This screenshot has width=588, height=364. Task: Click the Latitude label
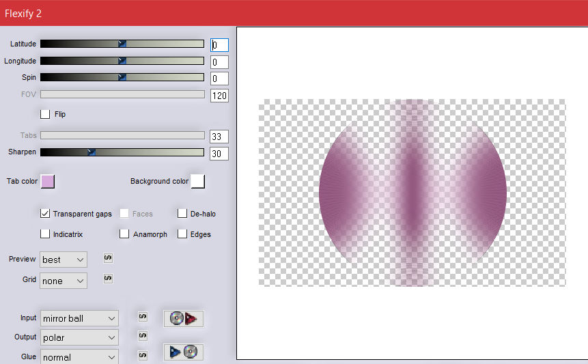pyautogui.click(x=23, y=44)
